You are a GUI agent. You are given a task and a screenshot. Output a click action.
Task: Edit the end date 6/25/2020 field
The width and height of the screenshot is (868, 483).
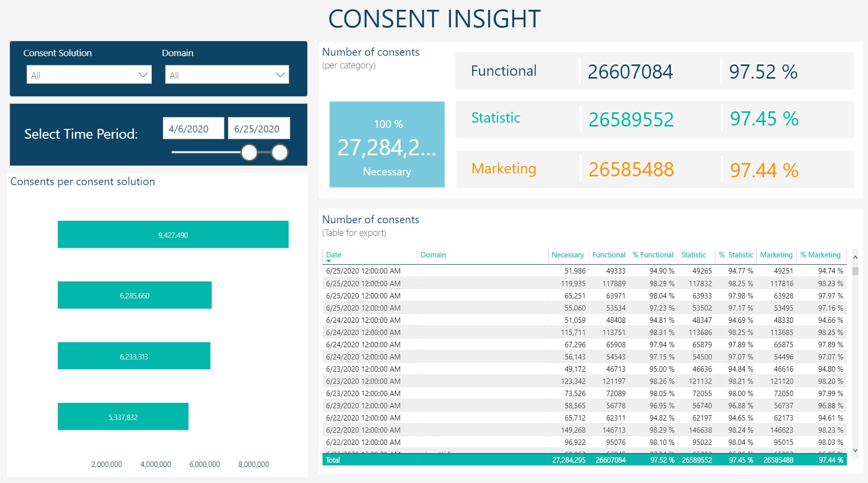[259, 128]
